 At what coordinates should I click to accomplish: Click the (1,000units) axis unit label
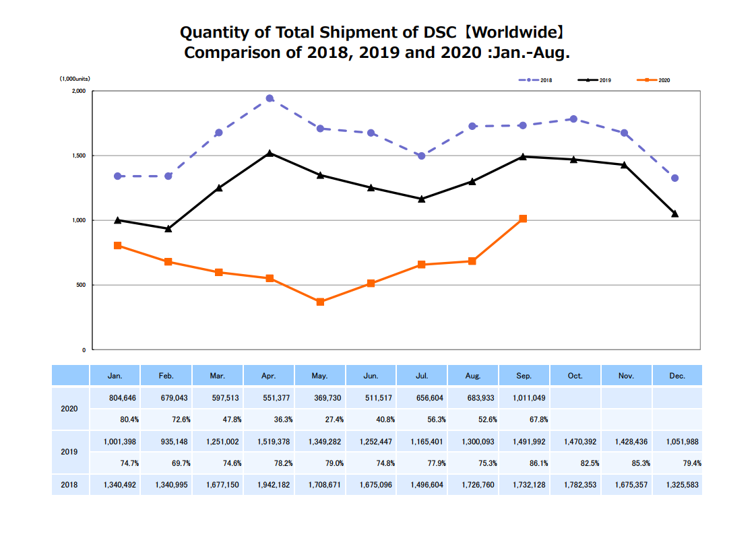[75, 79]
